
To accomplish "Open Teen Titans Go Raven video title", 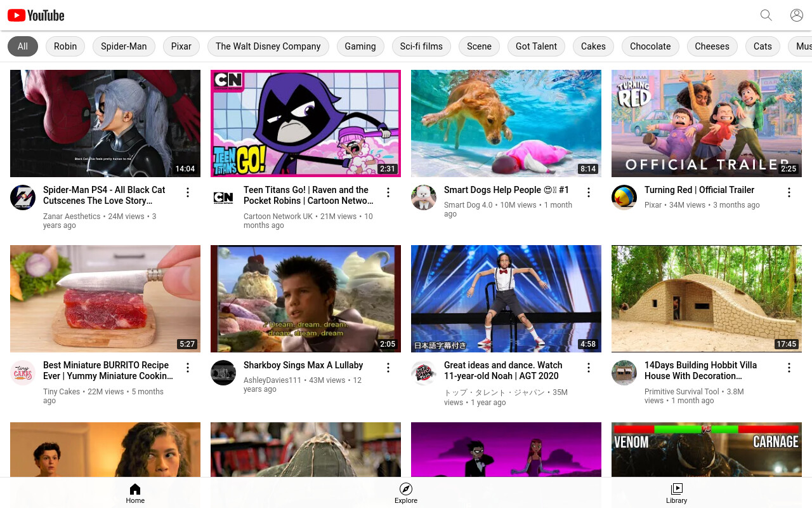I will pyautogui.click(x=308, y=195).
